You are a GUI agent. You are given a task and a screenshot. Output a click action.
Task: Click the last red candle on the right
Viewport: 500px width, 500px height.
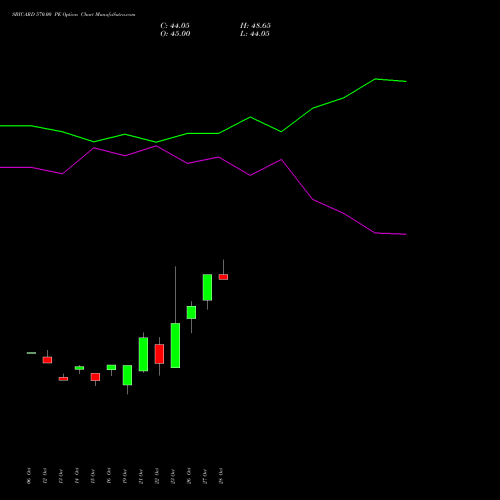223,277
